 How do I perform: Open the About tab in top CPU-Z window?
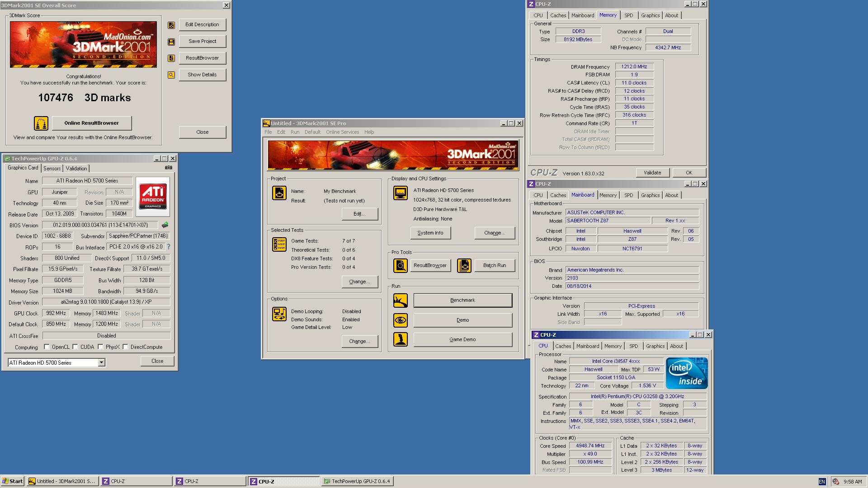(x=671, y=15)
